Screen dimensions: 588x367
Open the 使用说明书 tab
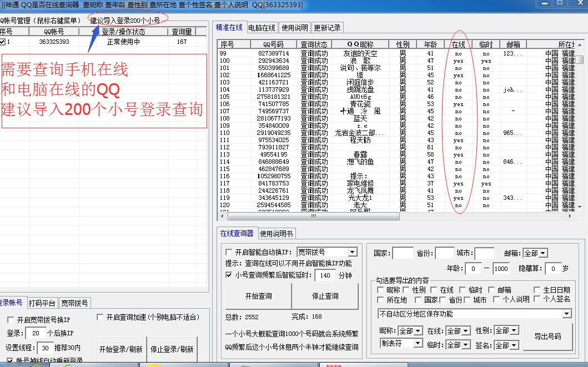[277, 234]
